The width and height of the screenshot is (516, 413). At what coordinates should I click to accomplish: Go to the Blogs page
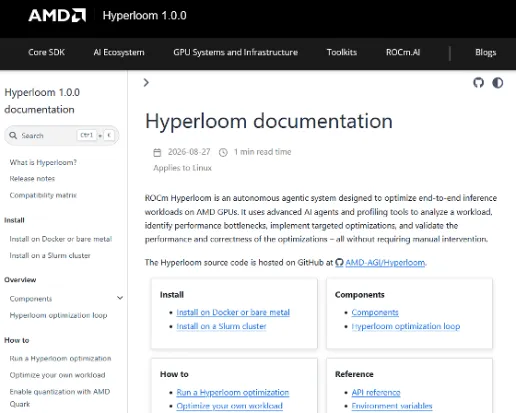[x=486, y=52]
